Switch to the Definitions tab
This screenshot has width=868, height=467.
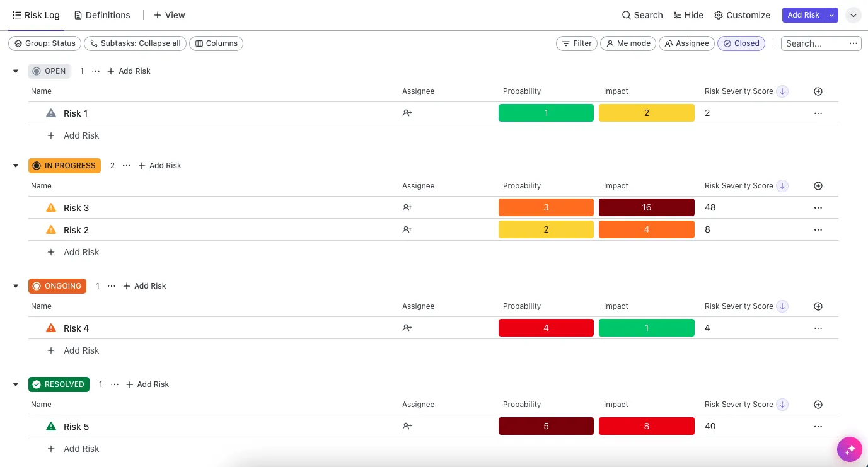102,15
